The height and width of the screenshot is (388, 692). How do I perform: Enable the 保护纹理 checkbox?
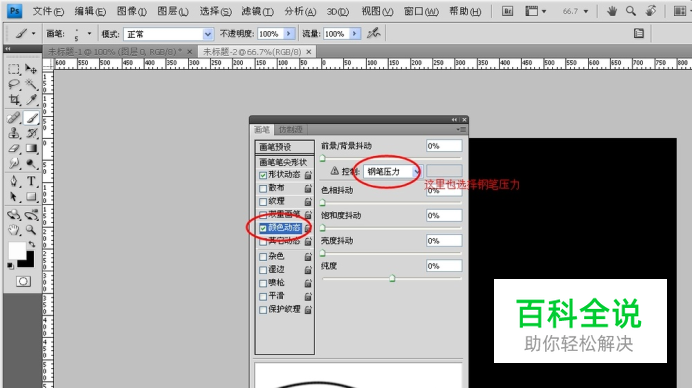click(263, 309)
